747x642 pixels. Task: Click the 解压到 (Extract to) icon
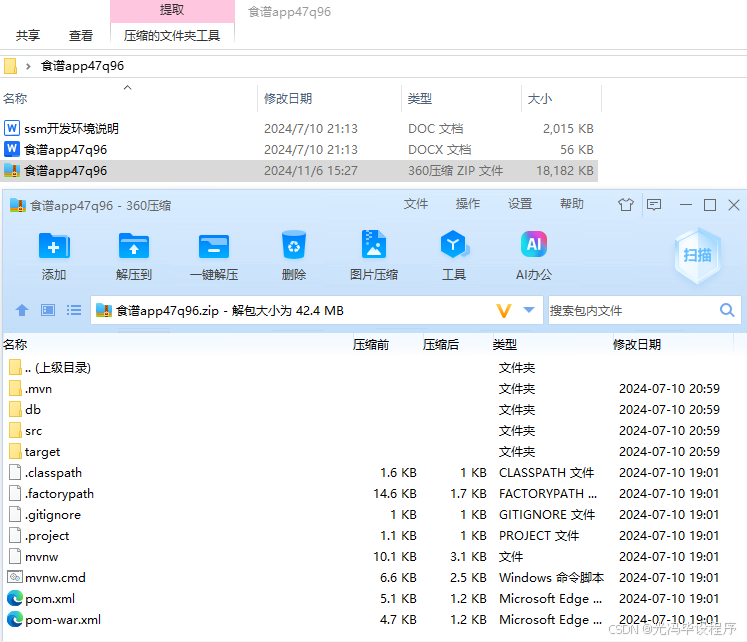(134, 246)
